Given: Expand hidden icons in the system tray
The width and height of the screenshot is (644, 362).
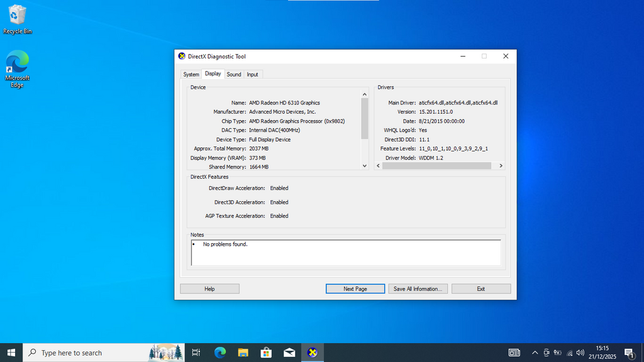Looking at the screenshot, I should [535, 353].
